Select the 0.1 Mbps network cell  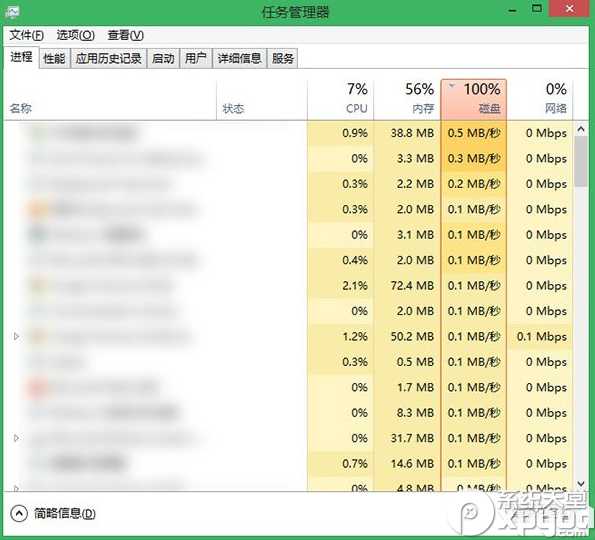point(541,337)
